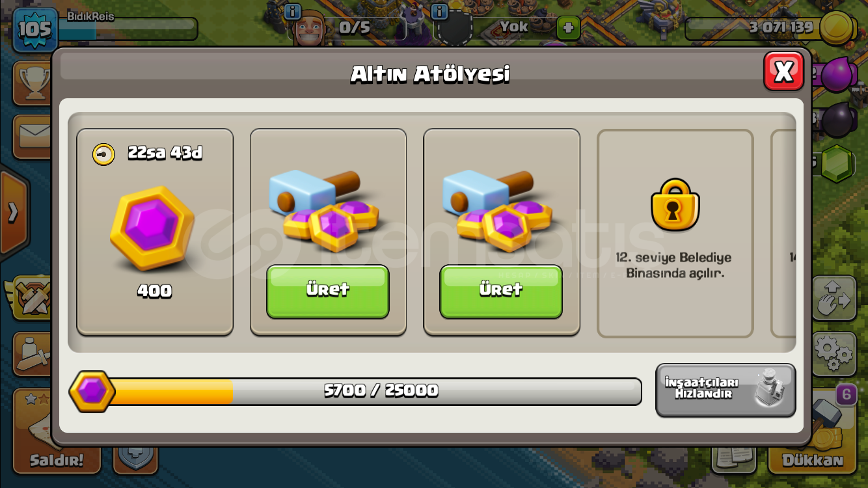868x488 pixels.
Task: Click the first hammer with gems icon
Action: pyautogui.click(x=324, y=210)
